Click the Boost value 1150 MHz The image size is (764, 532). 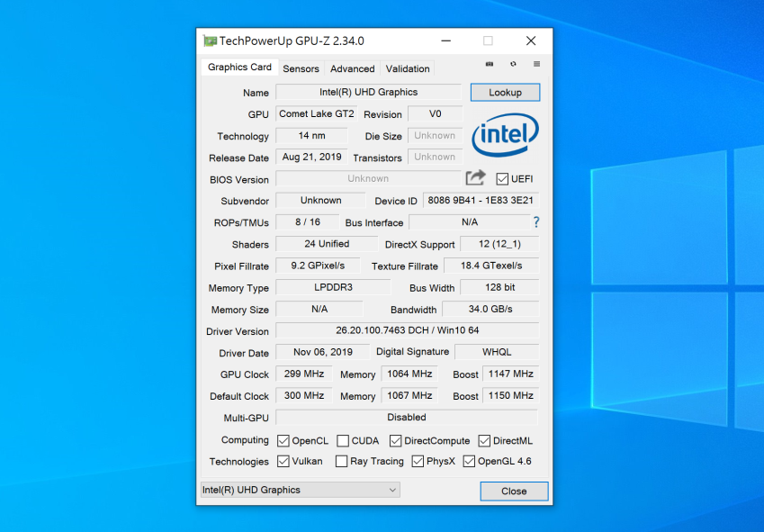pyautogui.click(x=510, y=395)
